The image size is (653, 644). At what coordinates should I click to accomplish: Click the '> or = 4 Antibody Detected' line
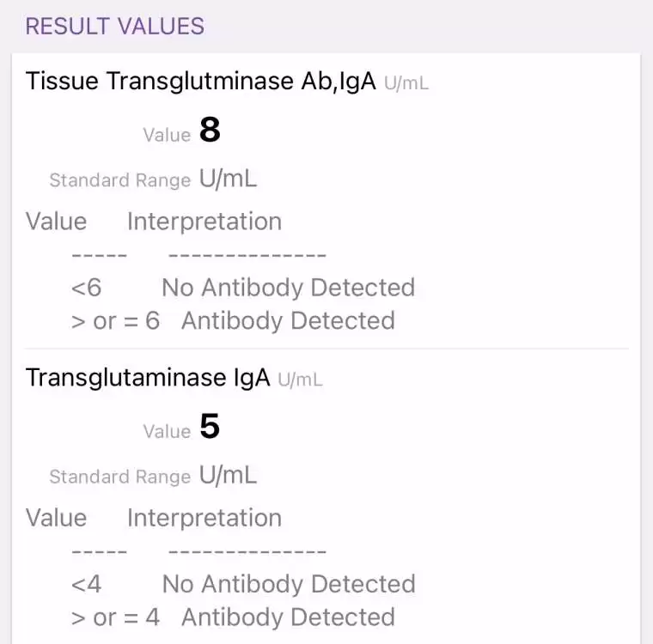[233, 617]
